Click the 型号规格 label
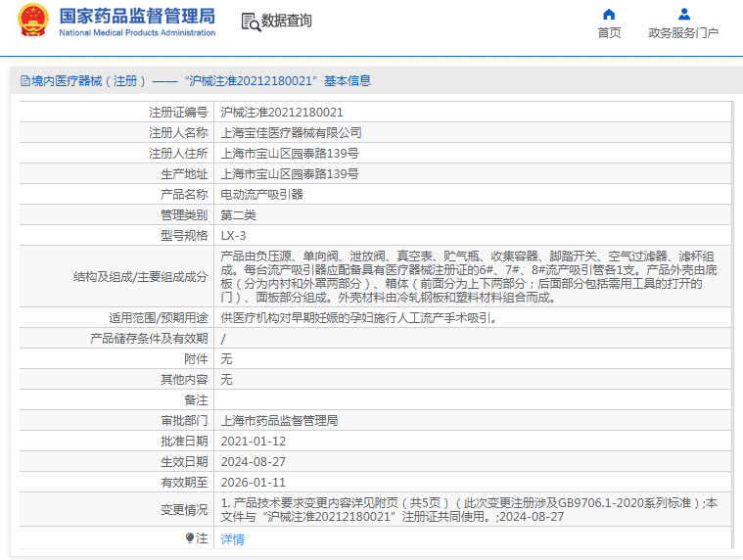The image size is (743, 560). [x=184, y=236]
